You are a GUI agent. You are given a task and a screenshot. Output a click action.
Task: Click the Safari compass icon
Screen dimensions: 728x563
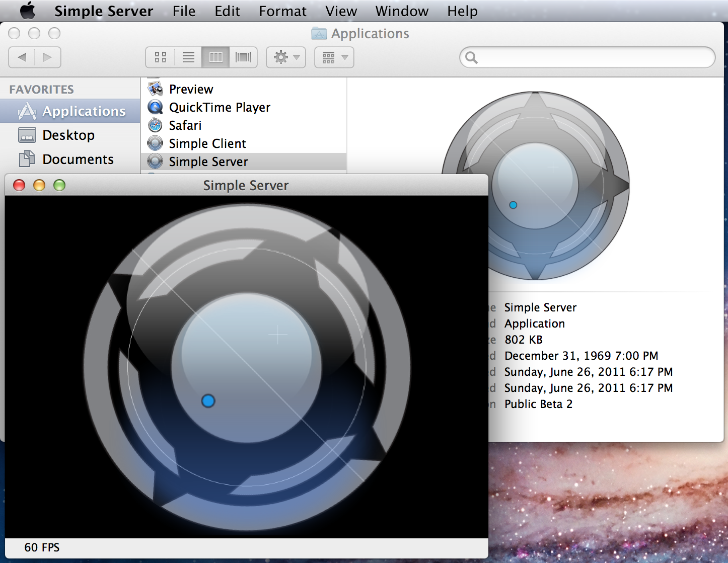click(155, 125)
